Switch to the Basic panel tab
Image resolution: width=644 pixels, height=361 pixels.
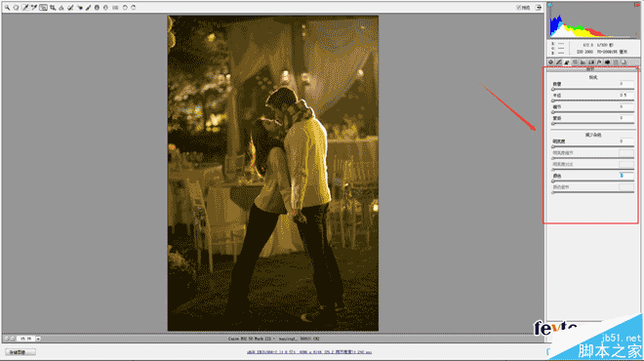pos(550,62)
